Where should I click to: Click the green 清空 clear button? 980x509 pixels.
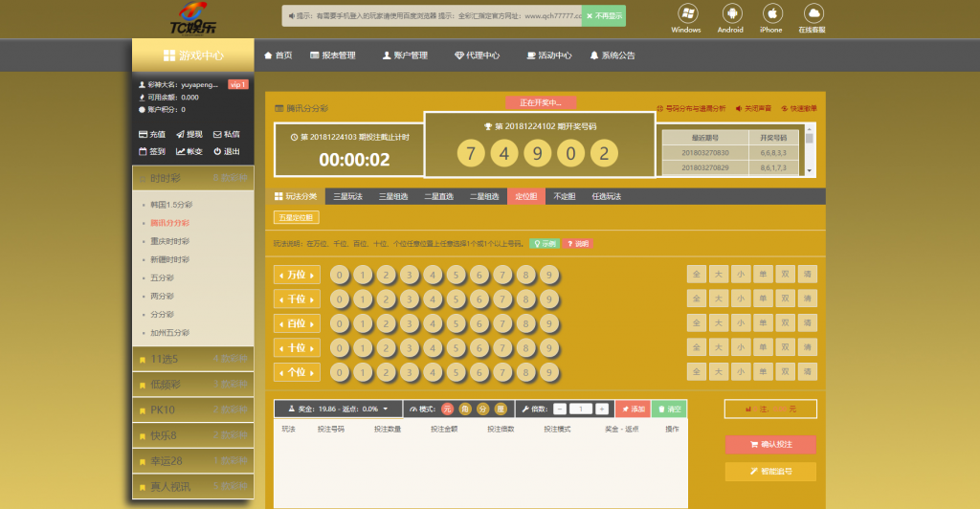click(669, 409)
